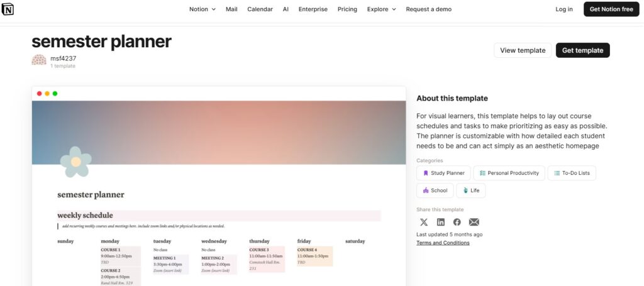Share template via LinkedIn icon
The height and width of the screenshot is (286, 644).
[x=441, y=222]
